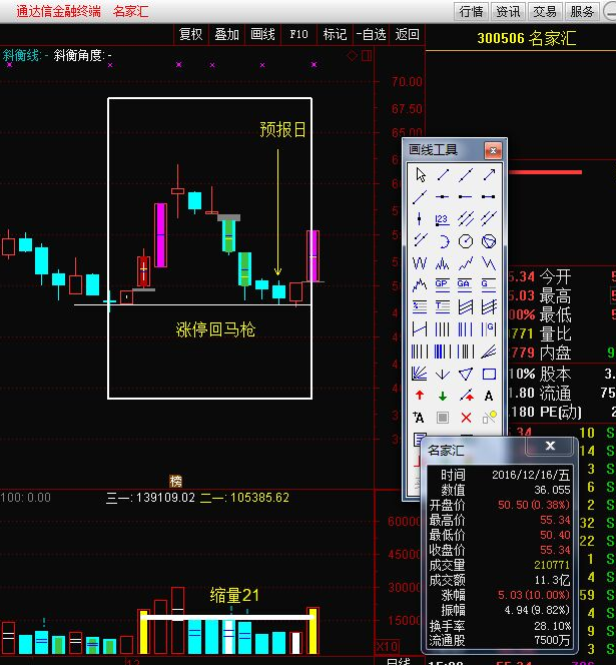
Task: Click the 300506 名家汇 stock title
Action: click(526, 38)
